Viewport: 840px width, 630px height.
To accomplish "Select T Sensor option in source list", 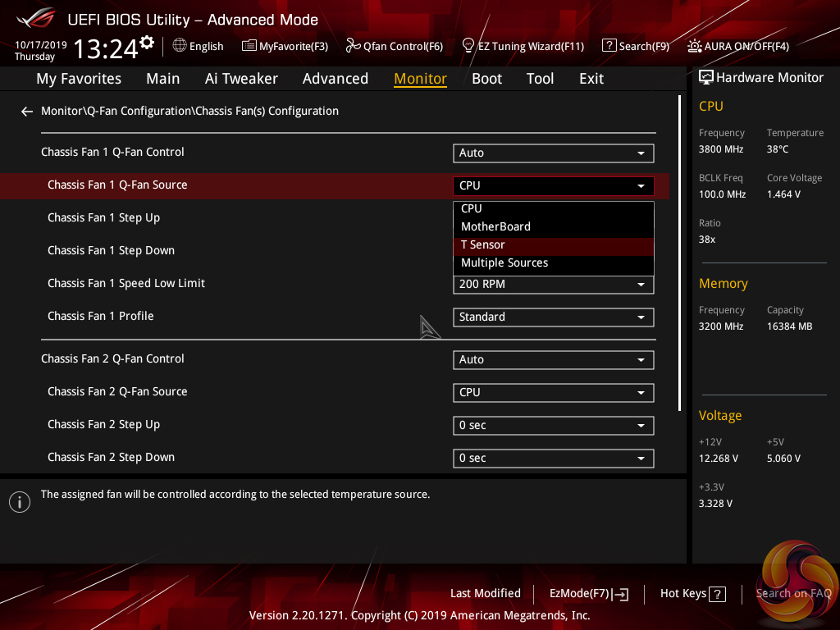I will click(x=554, y=244).
